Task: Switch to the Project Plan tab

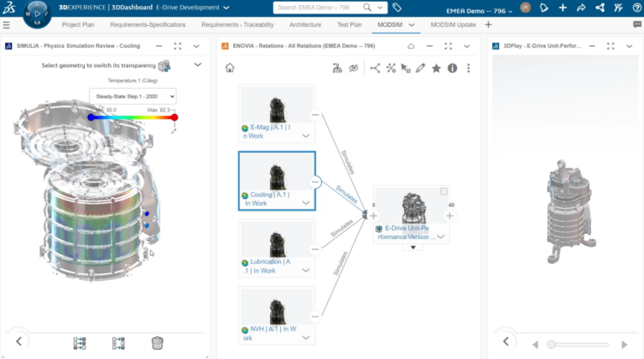Action: coord(78,24)
